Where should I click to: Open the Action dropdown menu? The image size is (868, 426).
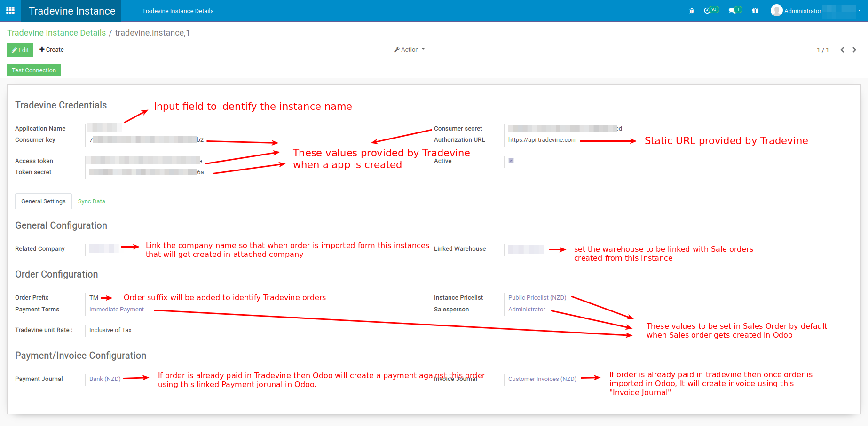tap(409, 50)
